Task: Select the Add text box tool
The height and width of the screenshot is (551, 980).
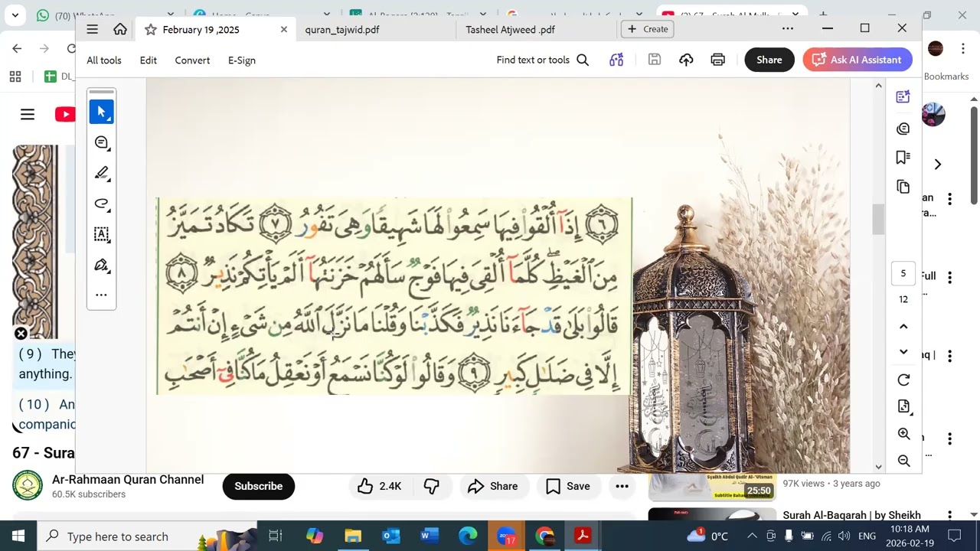Action: [101, 234]
